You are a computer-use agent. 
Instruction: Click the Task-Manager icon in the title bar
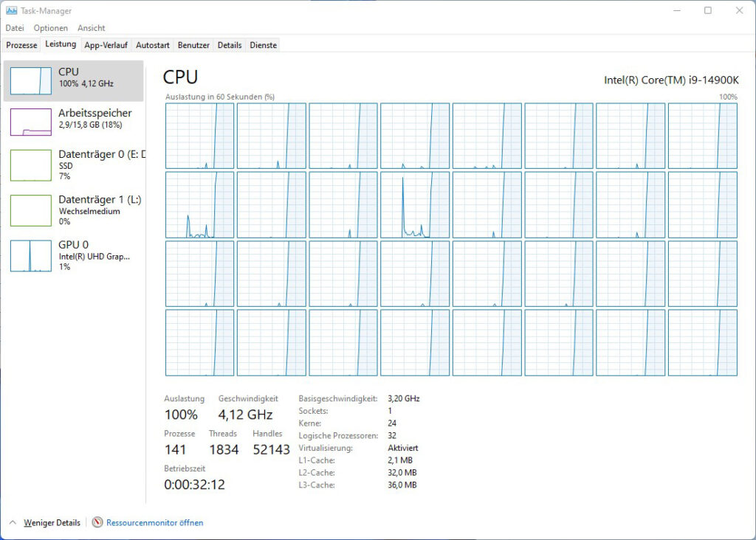coord(10,10)
